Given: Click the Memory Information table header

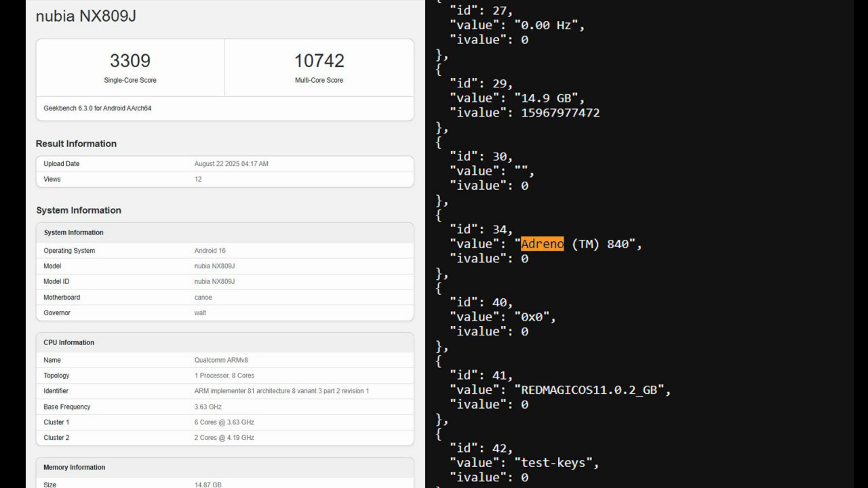Looking at the screenshot, I should tap(74, 467).
